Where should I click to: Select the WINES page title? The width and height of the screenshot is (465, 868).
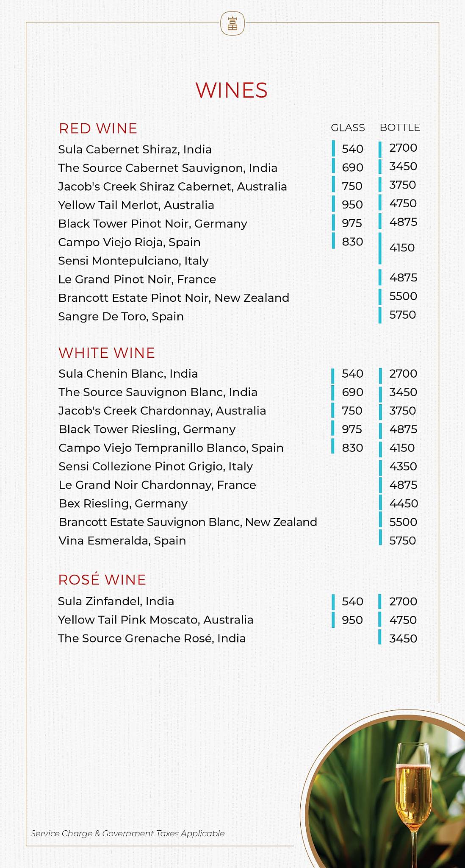pyautogui.click(x=232, y=90)
